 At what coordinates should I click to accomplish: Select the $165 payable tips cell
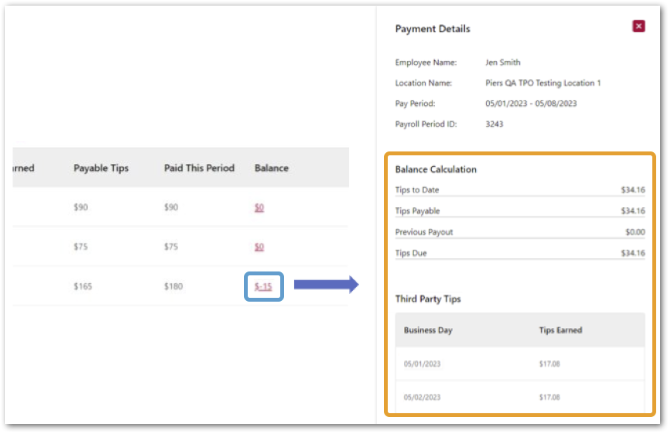point(84,287)
